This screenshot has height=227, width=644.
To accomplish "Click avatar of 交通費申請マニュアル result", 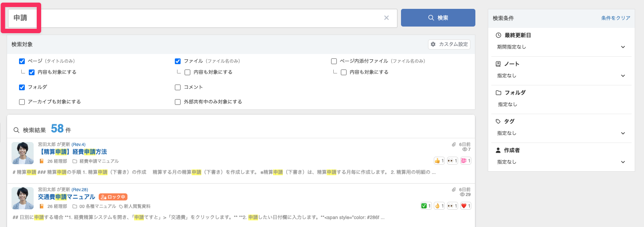I will point(23,198).
